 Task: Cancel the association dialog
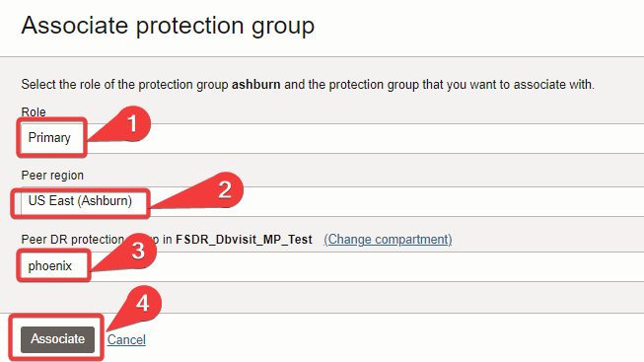(126, 340)
